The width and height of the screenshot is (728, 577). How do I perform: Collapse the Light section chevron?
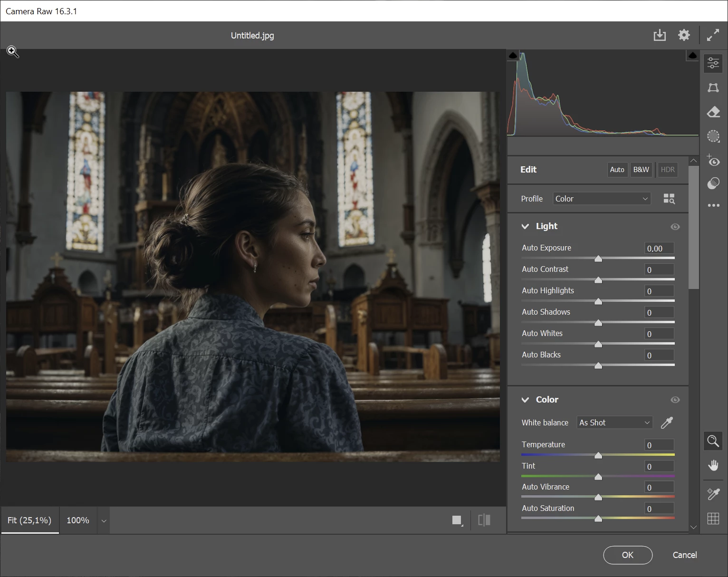[525, 226]
